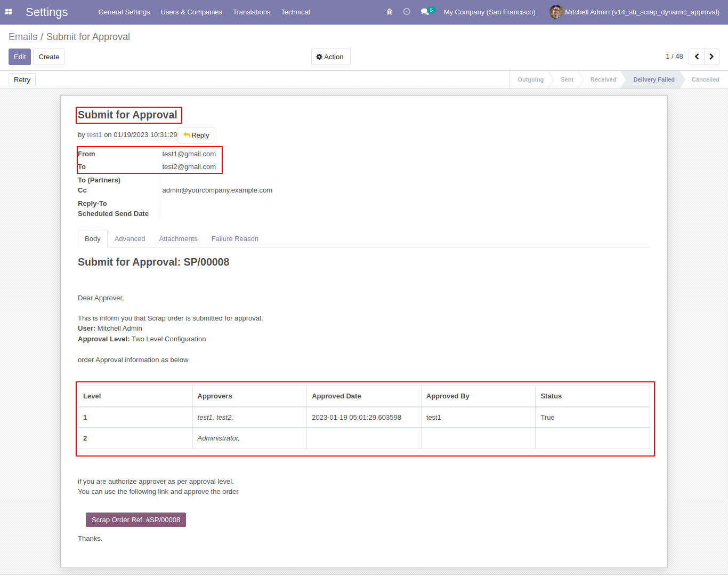Open Users & Companies menu
The width and height of the screenshot is (728, 576).
pos(191,12)
